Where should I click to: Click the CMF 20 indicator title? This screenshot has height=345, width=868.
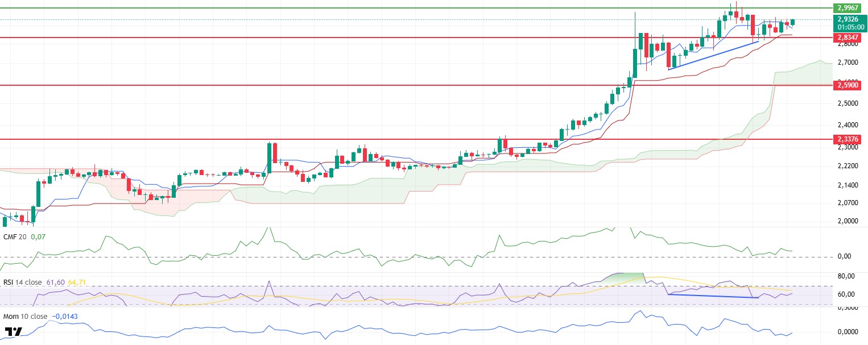[16, 236]
